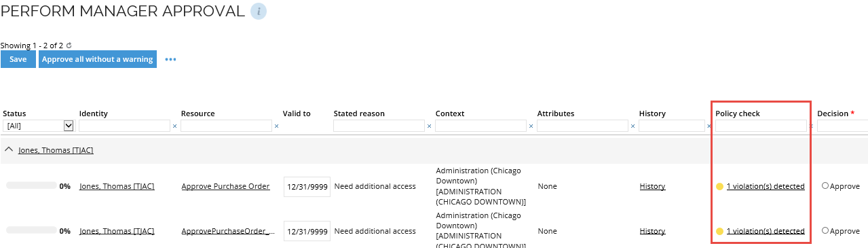Click the Save button
This screenshot has height=248, width=868.
[x=18, y=59]
